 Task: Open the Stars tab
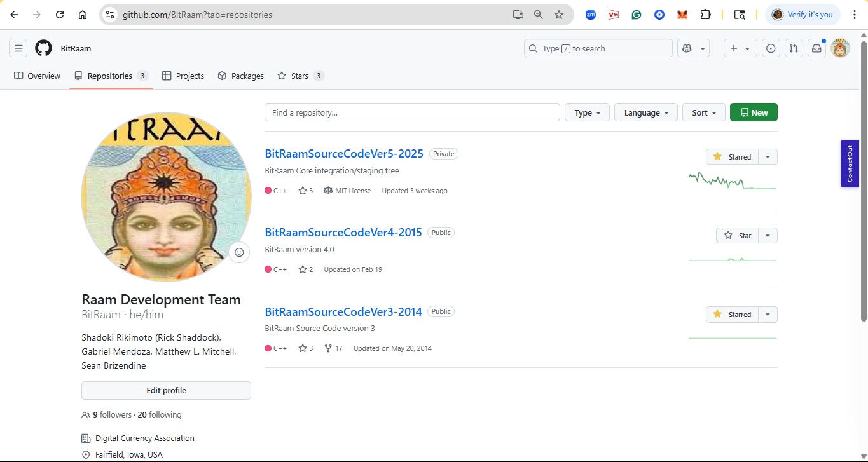301,76
